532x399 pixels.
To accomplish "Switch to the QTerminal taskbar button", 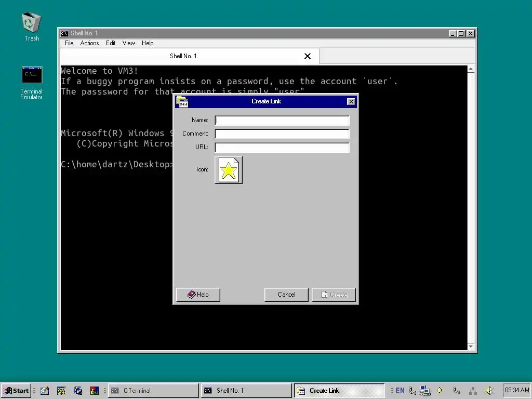I will coord(153,391).
